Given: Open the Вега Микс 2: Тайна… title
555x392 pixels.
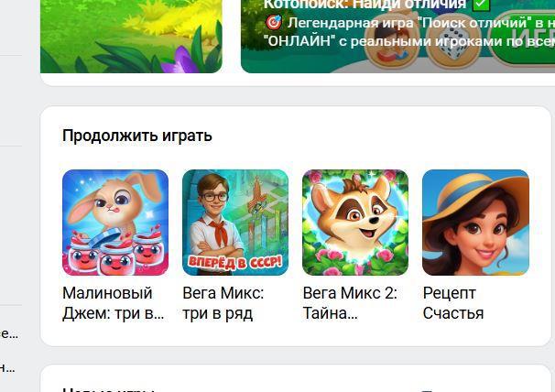Looking at the screenshot, I should point(350,303).
